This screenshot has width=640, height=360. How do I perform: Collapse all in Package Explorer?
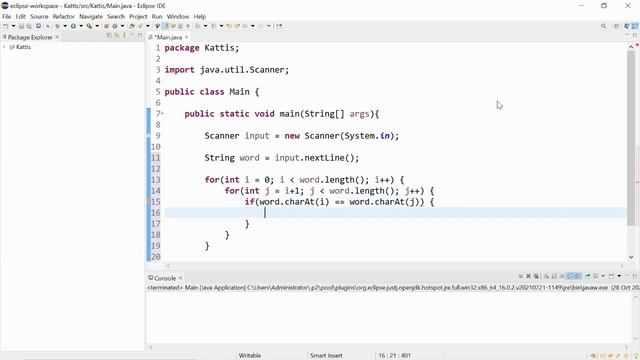coord(109,36)
